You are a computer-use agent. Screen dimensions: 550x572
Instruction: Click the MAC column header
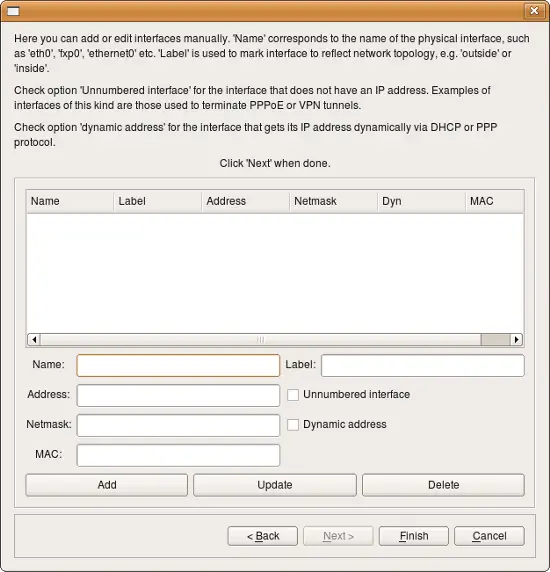495,201
